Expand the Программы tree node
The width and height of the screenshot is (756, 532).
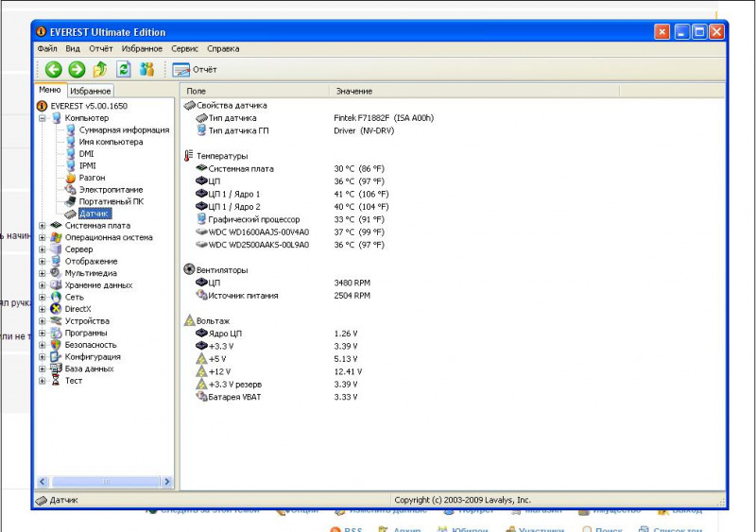coord(43,334)
